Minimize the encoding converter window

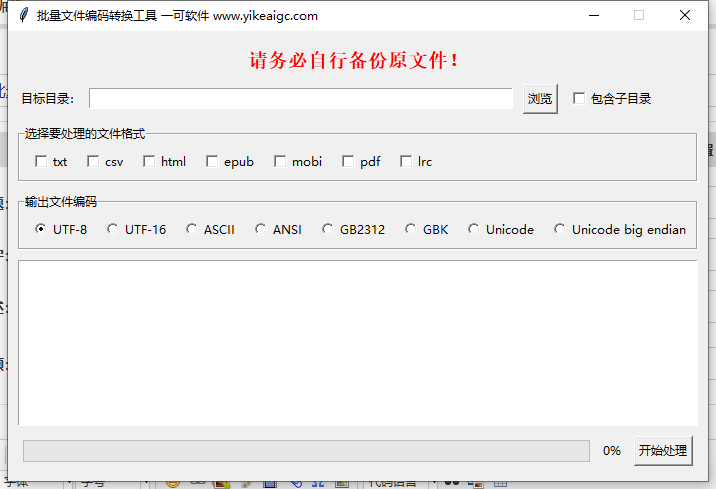(x=594, y=16)
